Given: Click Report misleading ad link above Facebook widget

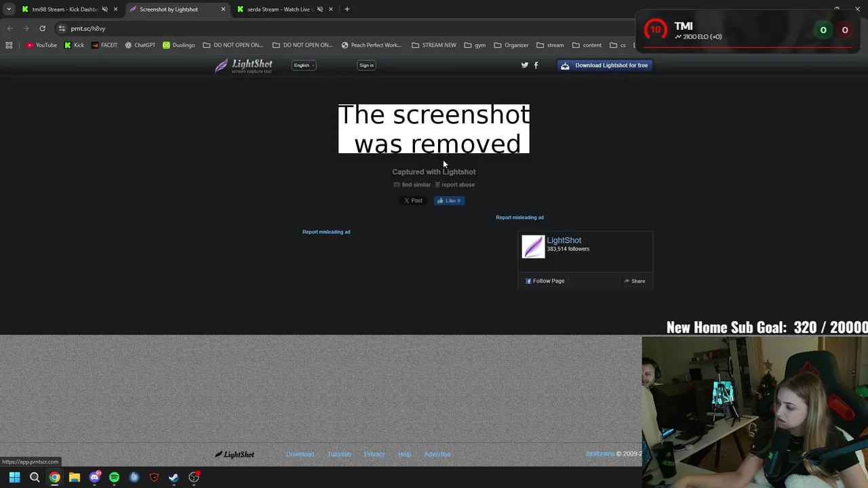Looking at the screenshot, I should 519,218.
